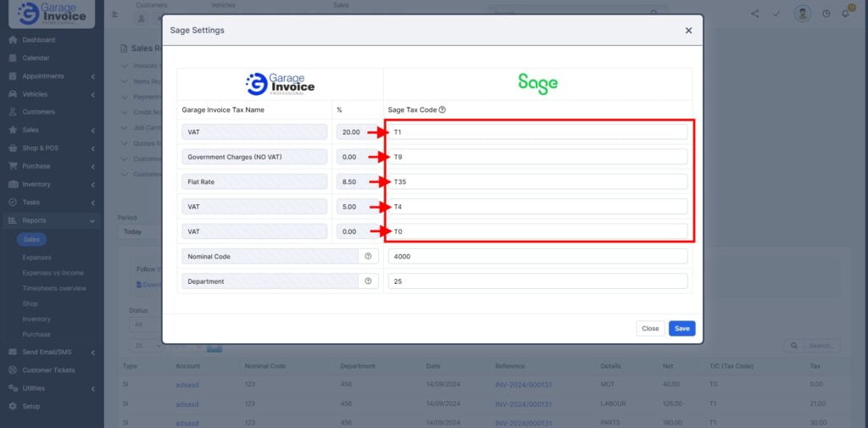Click the Reports chart icon

click(13, 220)
